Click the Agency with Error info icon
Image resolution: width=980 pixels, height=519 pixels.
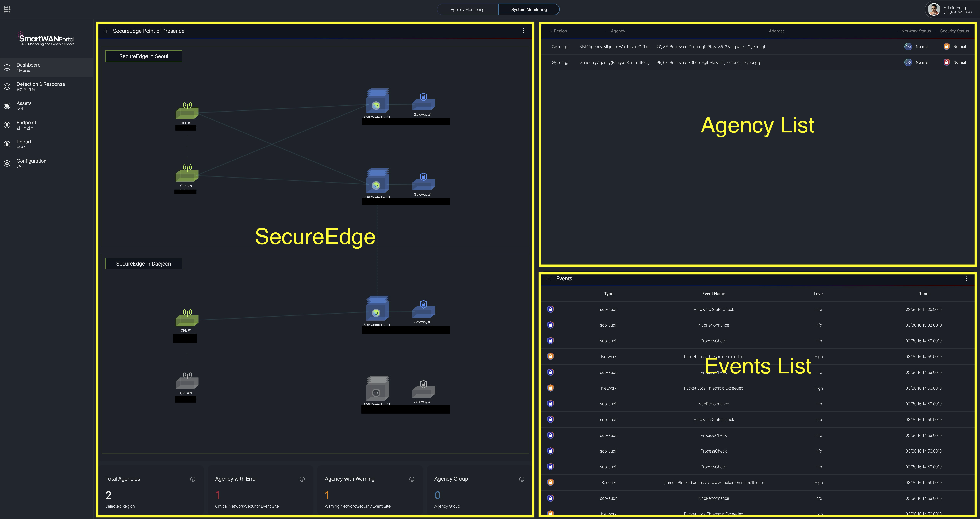click(302, 479)
